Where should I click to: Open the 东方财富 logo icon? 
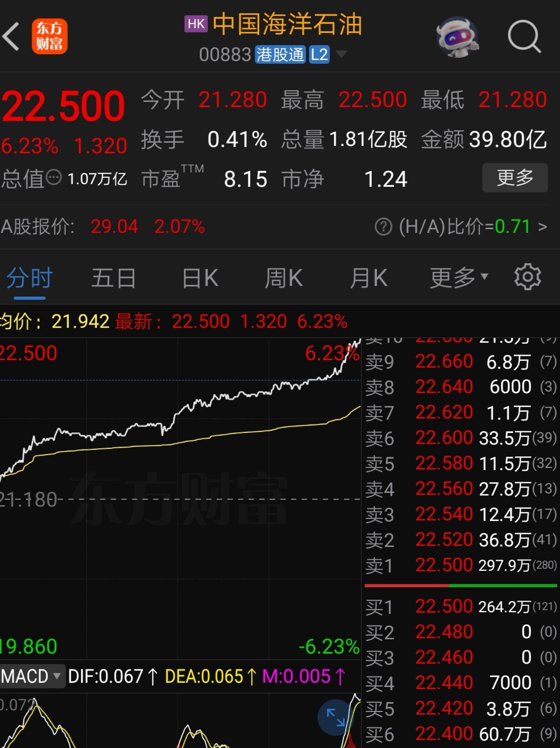pos(50,36)
